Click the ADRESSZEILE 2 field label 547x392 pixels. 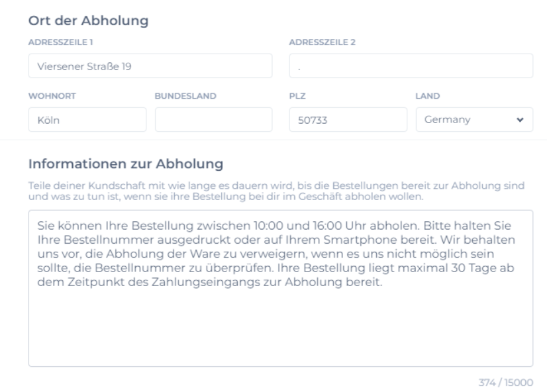pyautogui.click(x=323, y=42)
